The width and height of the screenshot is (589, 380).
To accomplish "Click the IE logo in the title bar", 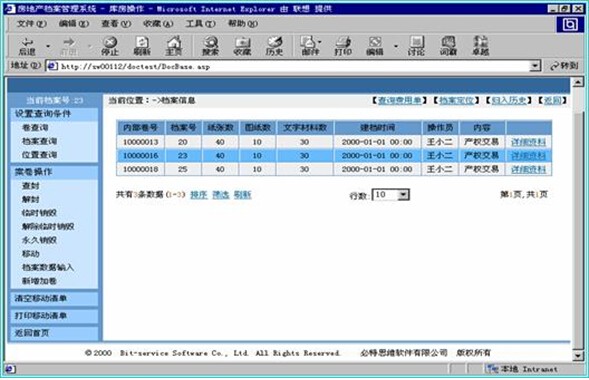I will click(x=10, y=8).
